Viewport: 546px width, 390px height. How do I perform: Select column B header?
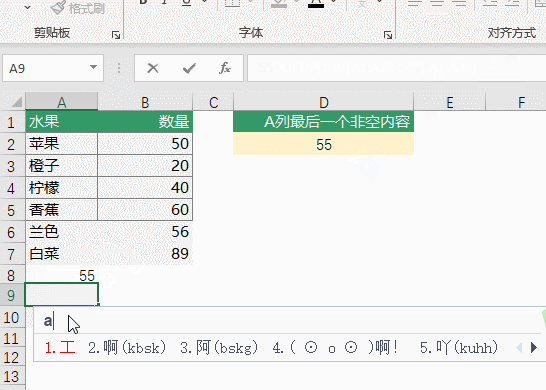pyautogui.click(x=145, y=102)
